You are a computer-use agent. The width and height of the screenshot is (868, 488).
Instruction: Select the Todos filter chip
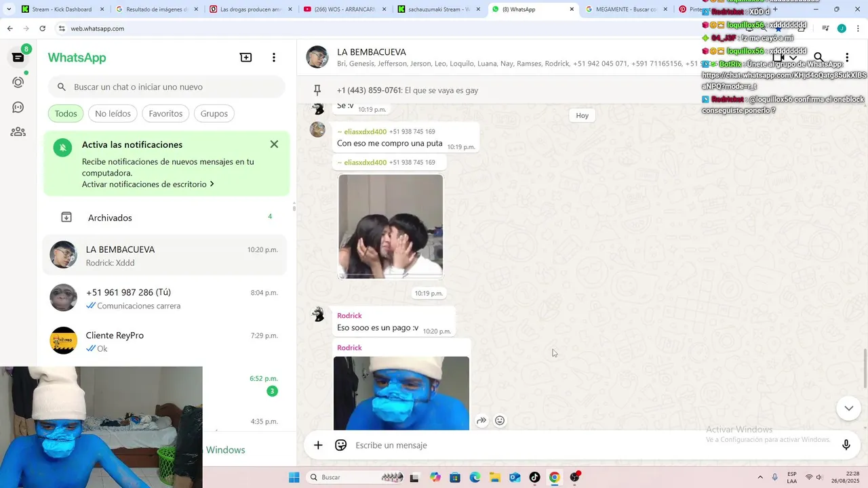(66, 113)
